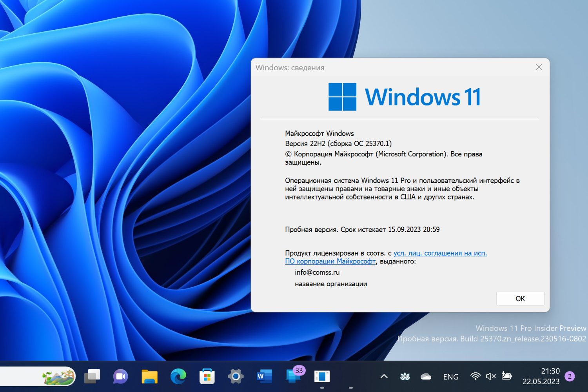Open the Microsoft Store

207,376
